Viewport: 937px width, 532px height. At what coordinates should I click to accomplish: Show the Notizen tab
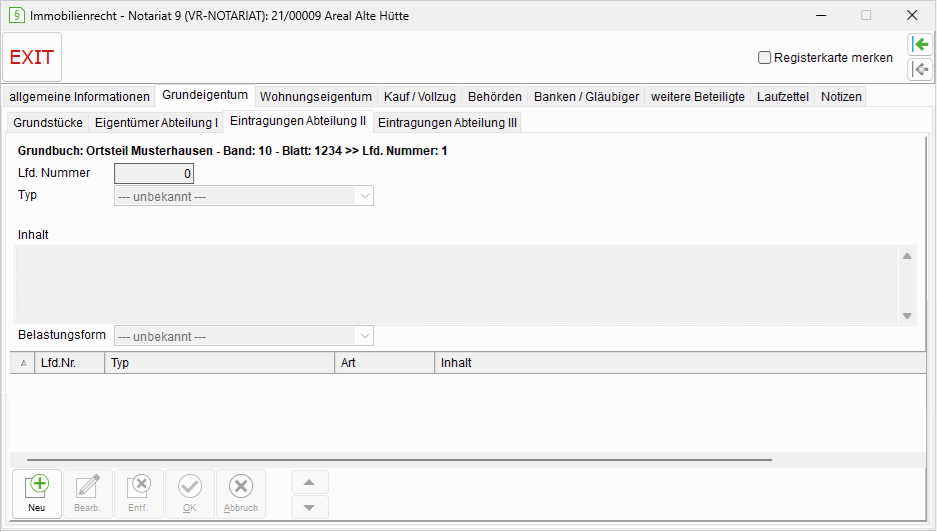[x=841, y=97]
